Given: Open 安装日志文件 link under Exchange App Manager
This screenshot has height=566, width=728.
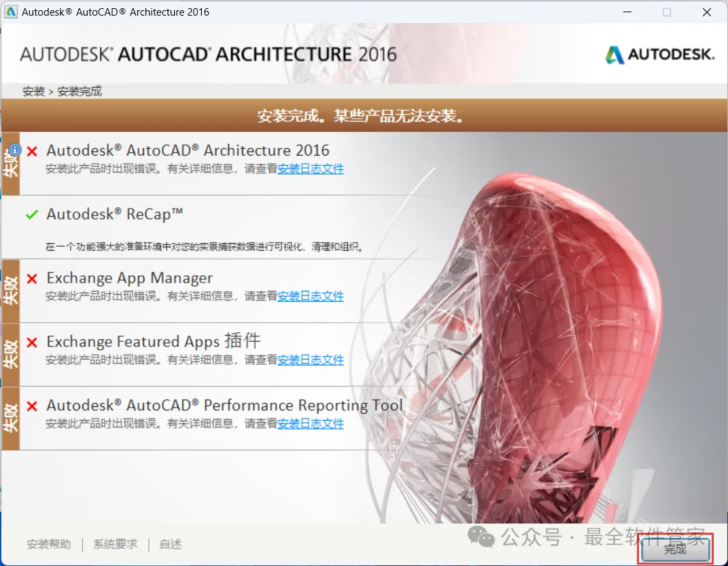Looking at the screenshot, I should point(311,296).
